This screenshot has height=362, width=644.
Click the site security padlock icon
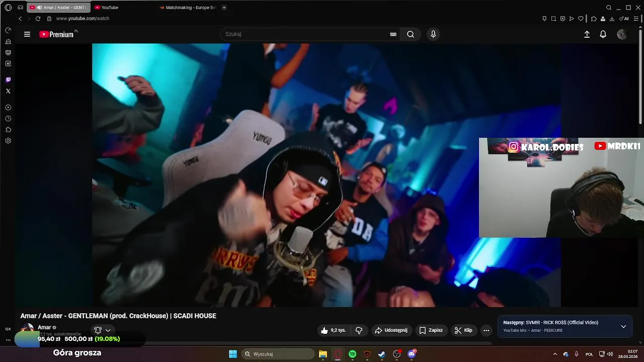[x=49, y=19]
